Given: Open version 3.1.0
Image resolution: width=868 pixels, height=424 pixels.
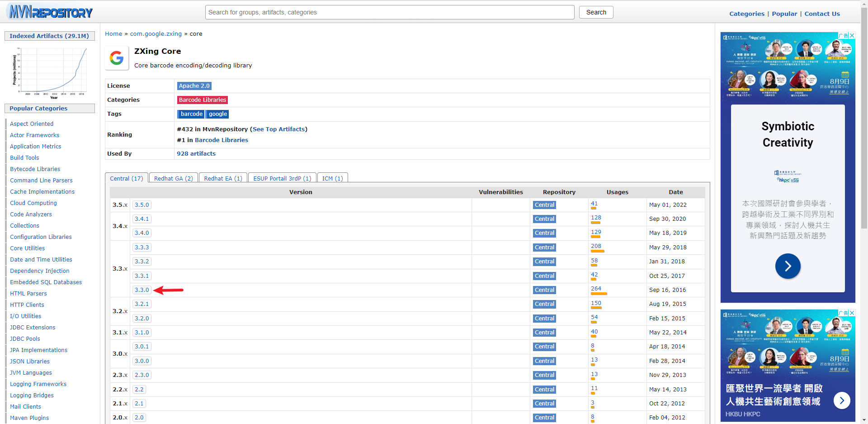Looking at the screenshot, I should click(142, 333).
